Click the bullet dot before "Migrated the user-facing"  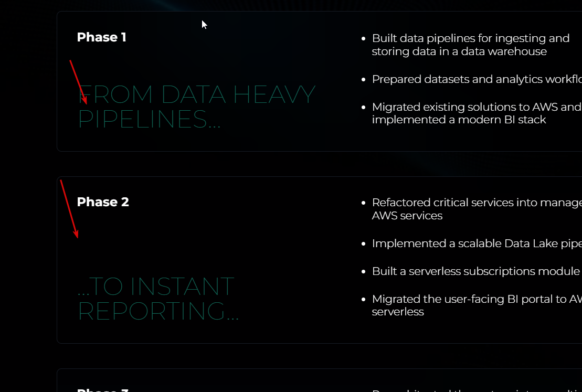[x=364, y=299]
